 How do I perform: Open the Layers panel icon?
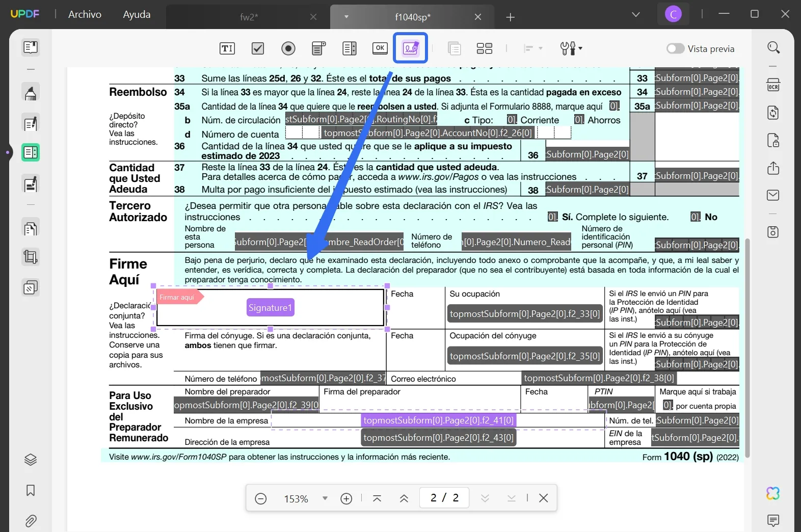pos(31,460)
